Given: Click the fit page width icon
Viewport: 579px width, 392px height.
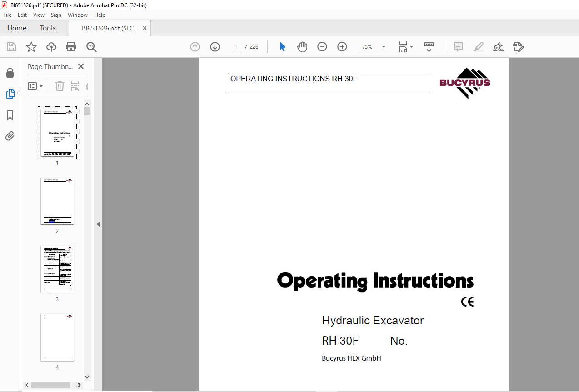Looking at the screenshot, I should pos(403,47).
